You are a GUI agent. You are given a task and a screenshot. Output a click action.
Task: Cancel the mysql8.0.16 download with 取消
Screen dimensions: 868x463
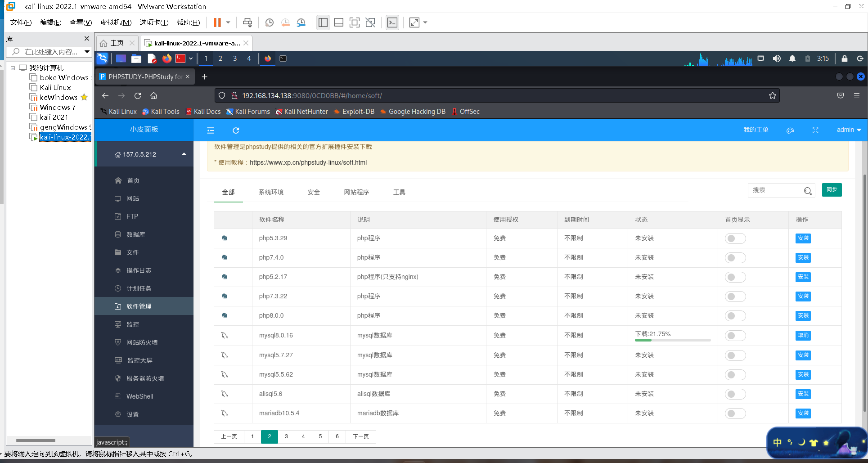[803, 335]
